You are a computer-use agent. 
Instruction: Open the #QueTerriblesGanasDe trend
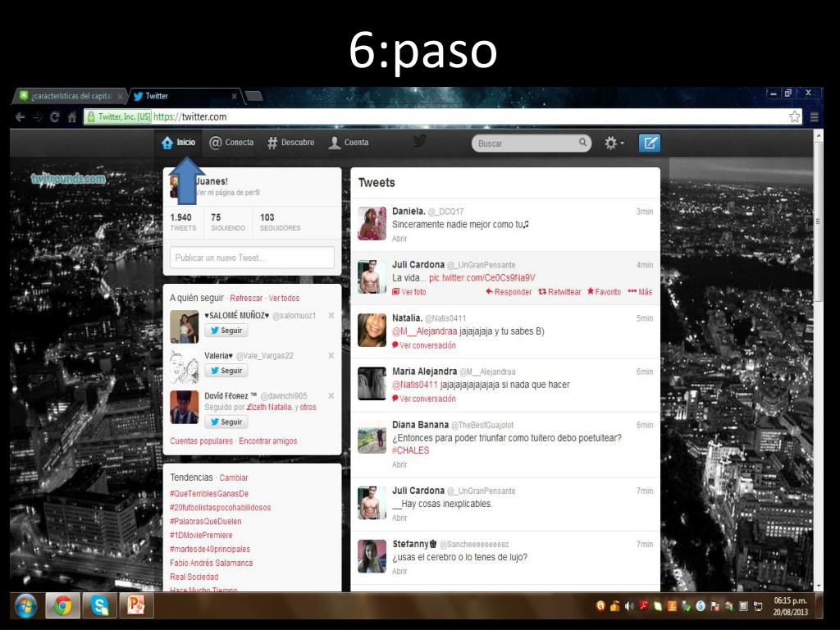click(x=209, y=494)
